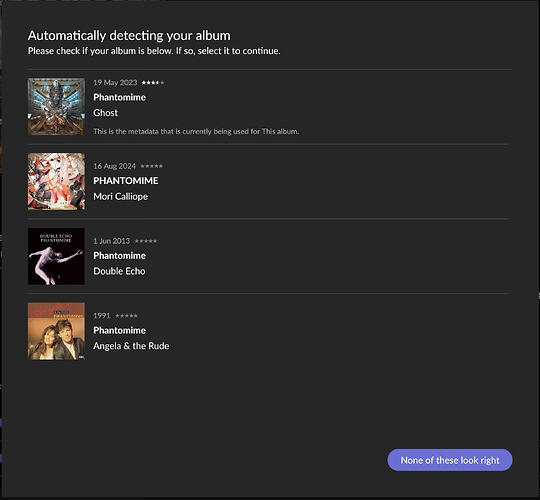Click the Ghost artist name
Viewport: 540px width, 500px height.
pyautogui.click(x=105, y=113)
